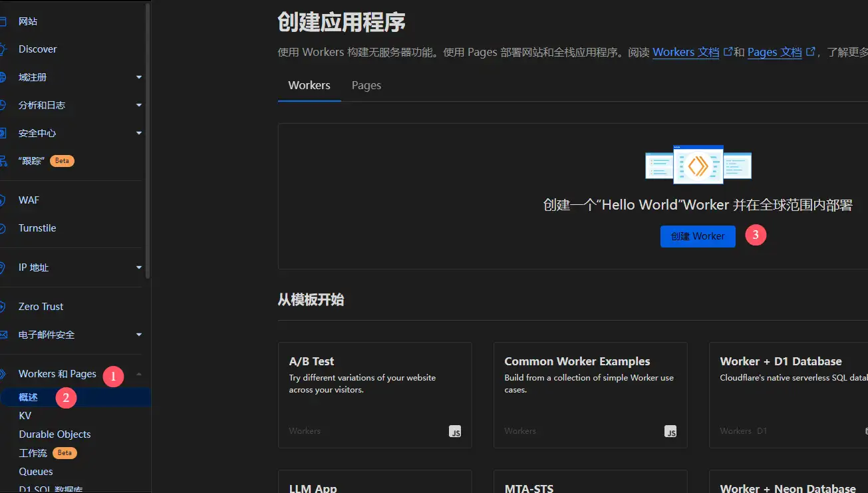Click the 创建 Worker button

[698, 236]
